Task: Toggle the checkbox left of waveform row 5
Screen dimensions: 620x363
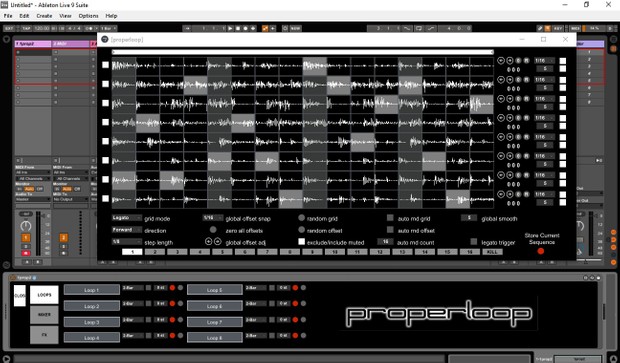Action: 105,141
